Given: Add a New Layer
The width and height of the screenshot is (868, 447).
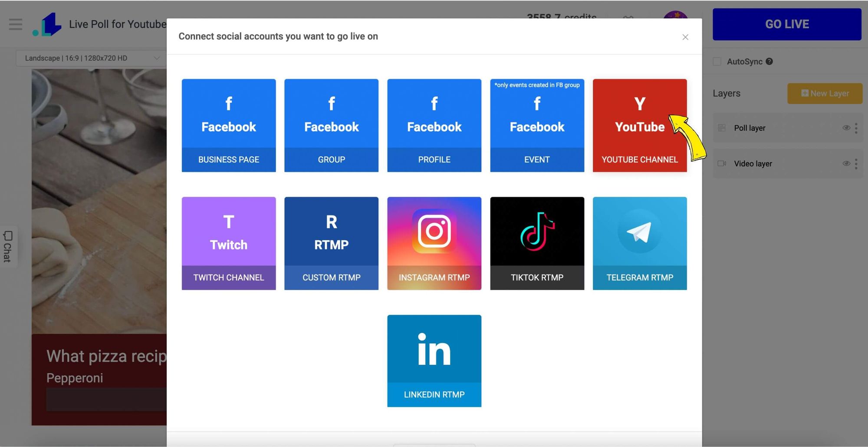Looking at the screenshot, I should tap(825, 93).
